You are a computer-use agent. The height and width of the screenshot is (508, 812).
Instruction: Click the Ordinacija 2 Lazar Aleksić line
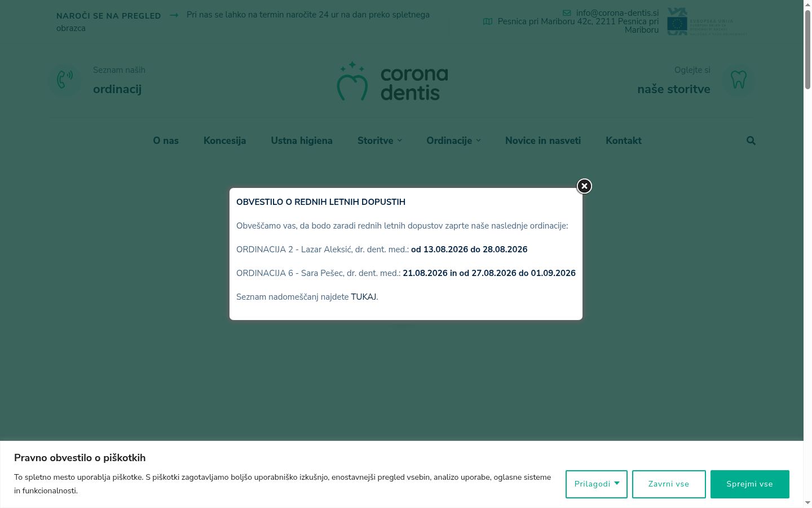pyautogui.click(x=382, y=249)
